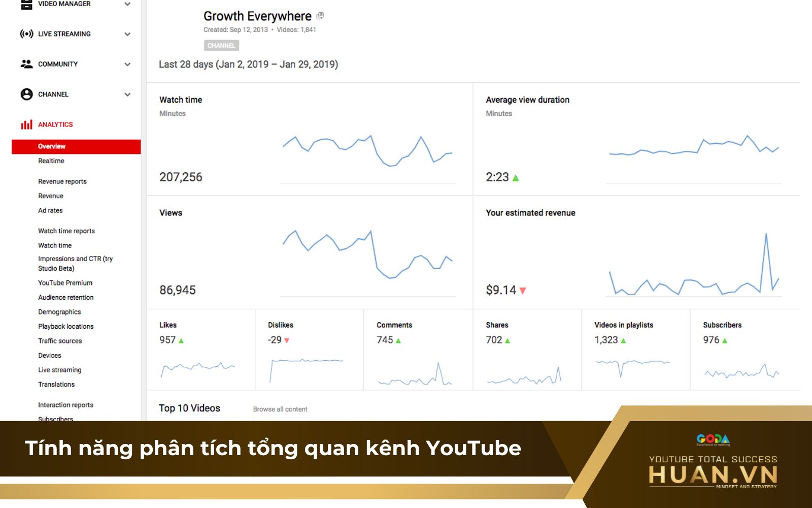Click green arrow beside playlists 1,323
812x508 pixels.
tap(623, 341)
